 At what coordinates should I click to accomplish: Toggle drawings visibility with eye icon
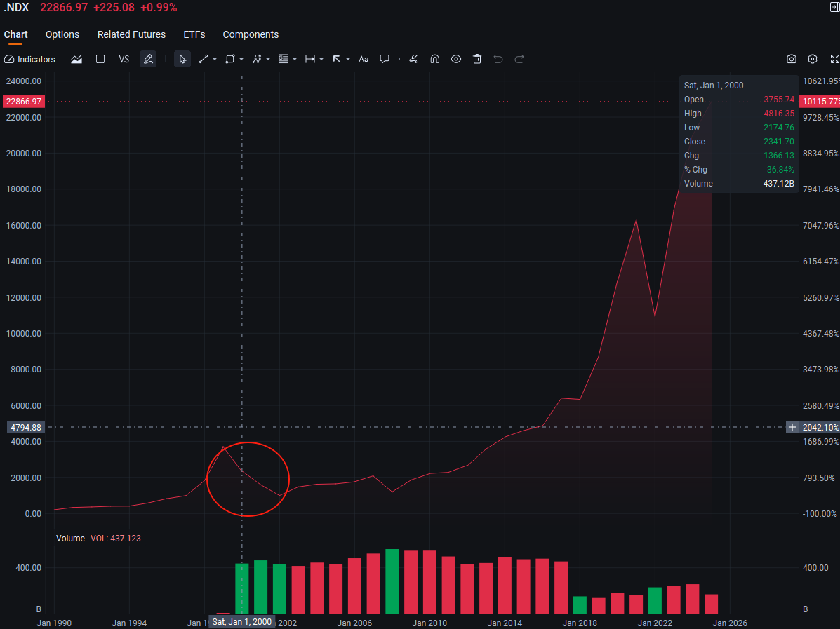(456, 60)
